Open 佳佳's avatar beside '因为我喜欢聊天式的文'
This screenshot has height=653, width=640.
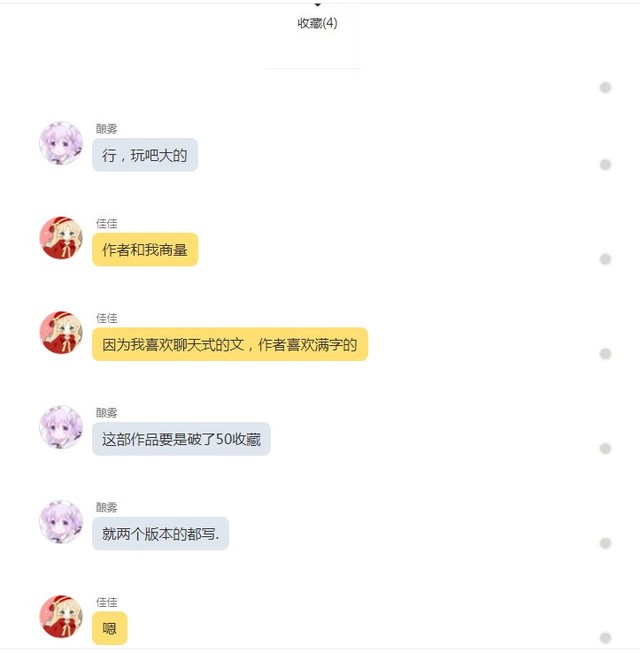(61, 332)
